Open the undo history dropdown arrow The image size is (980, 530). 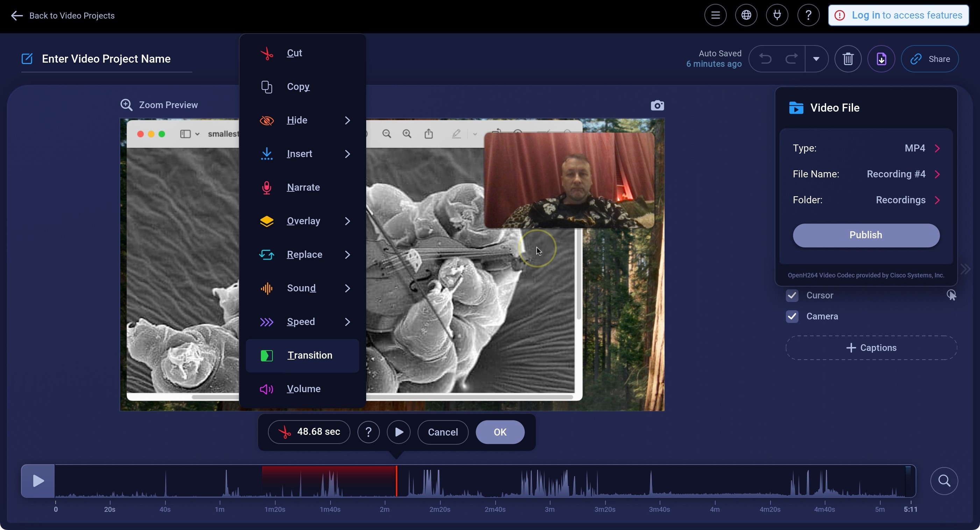point(816,58)
